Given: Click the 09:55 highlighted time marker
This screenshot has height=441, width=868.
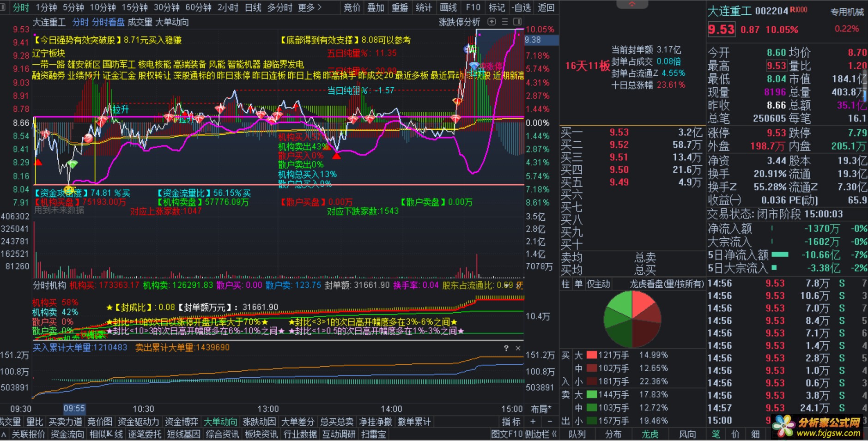Looking at the screenshot, I should coord(74,408).
